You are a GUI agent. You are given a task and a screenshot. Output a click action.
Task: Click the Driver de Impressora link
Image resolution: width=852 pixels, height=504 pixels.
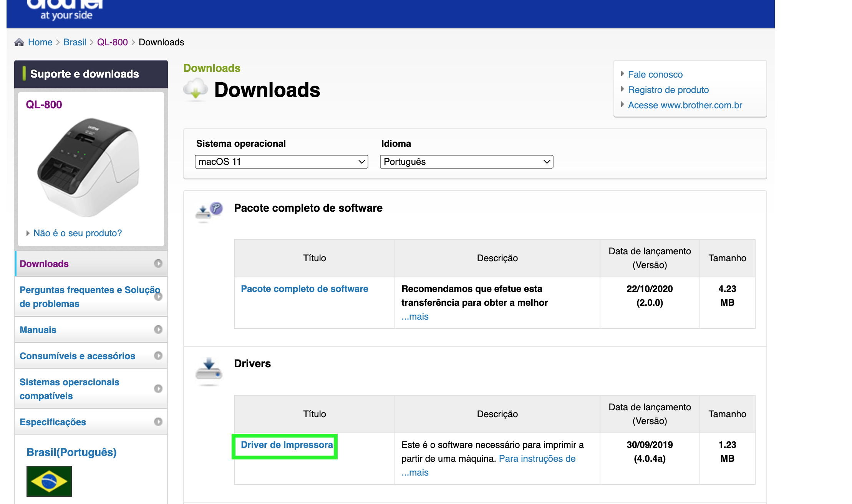[x=287, y=445]
